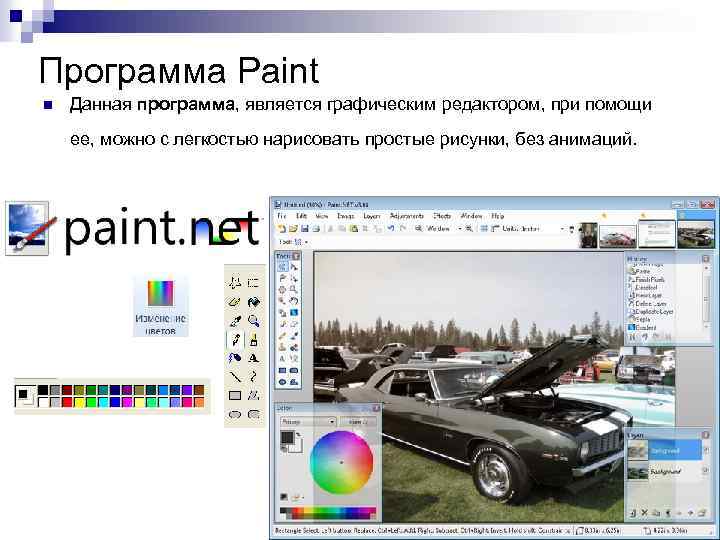Choose the bright green swatch in classic Paint palette
Image resolution: width=720 pixels, height=540 pixels.
tap(91, 402)
